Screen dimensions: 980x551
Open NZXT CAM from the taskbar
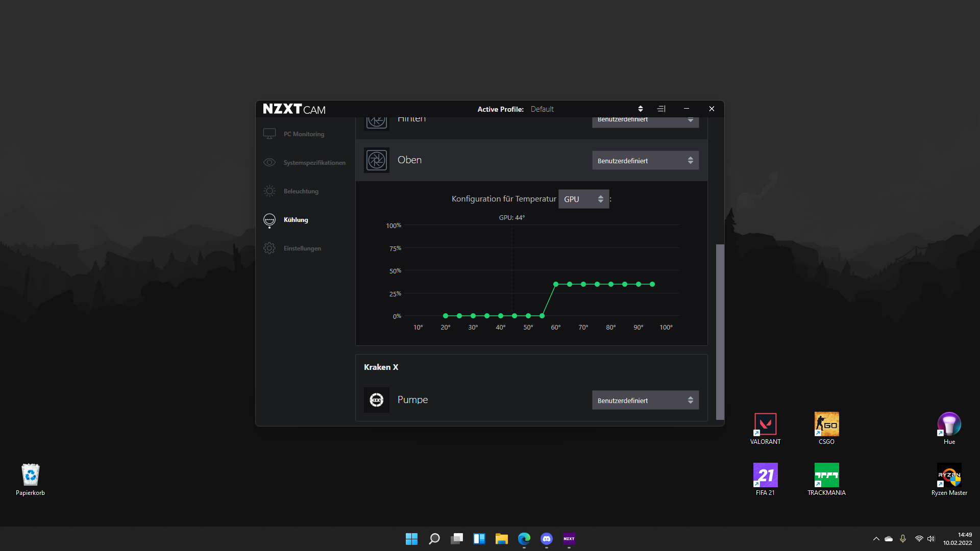pos(569,539)
